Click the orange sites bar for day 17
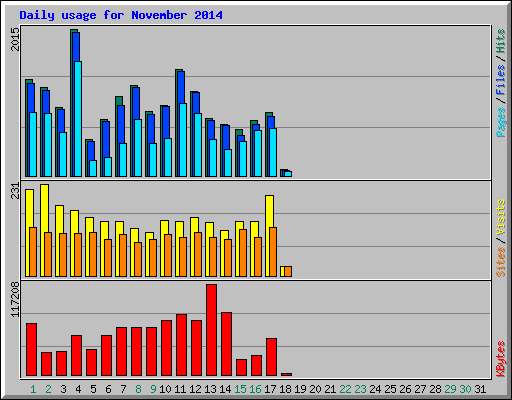The height and width of the screenshot is (400, 512). (x=273, y=252)
